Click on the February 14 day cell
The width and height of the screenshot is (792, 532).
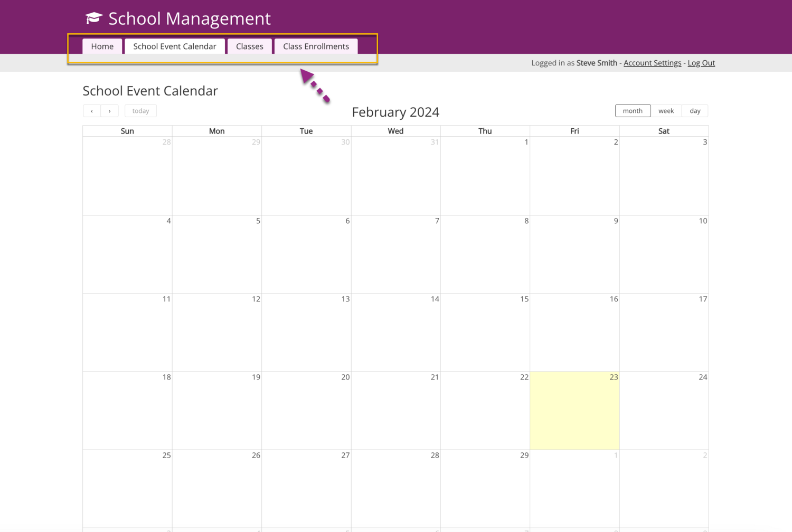[x=395, y=332]
